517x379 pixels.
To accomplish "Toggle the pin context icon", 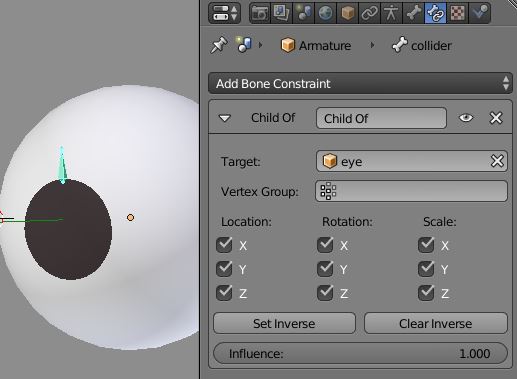I will [x=219, y=45].
